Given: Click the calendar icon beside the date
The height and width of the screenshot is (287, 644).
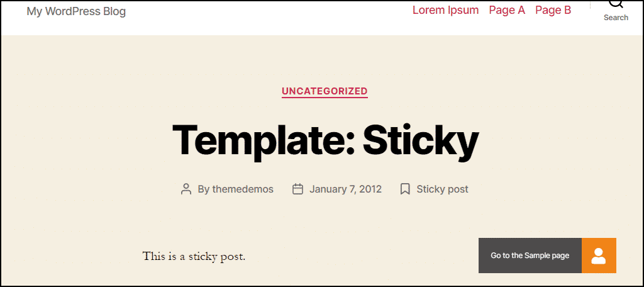Looking at the screenshot, I should 298,189.
